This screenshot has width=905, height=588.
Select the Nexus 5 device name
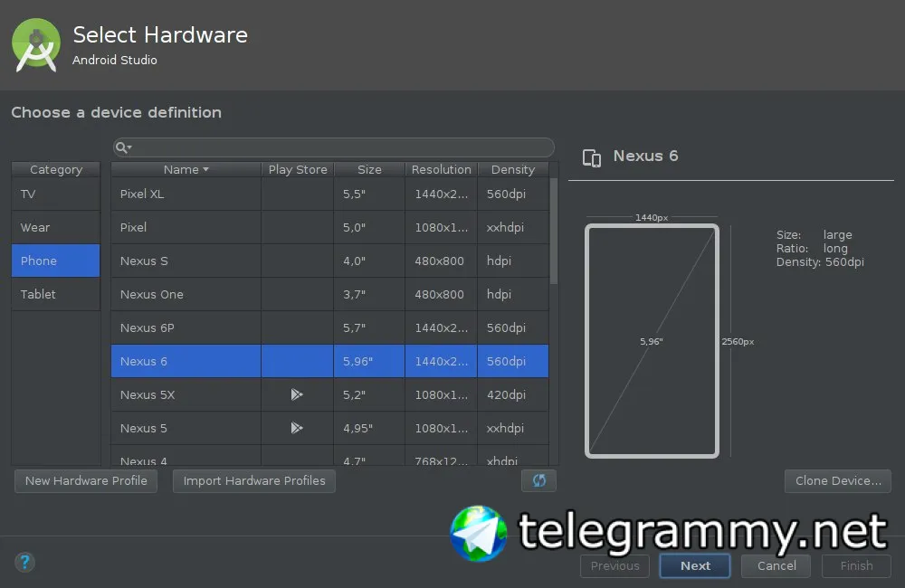click(144, 428)
